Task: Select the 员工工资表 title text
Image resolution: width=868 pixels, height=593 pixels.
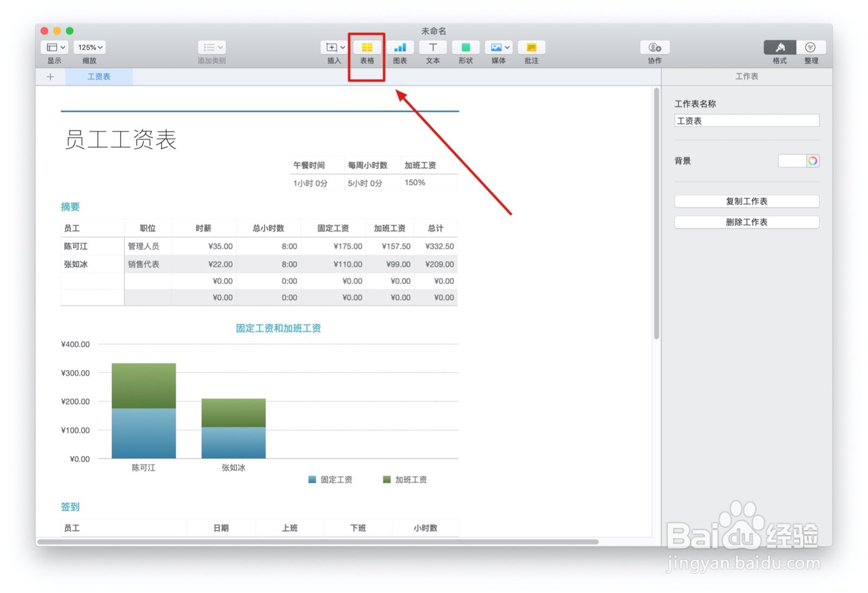Action: click(121, 139)
